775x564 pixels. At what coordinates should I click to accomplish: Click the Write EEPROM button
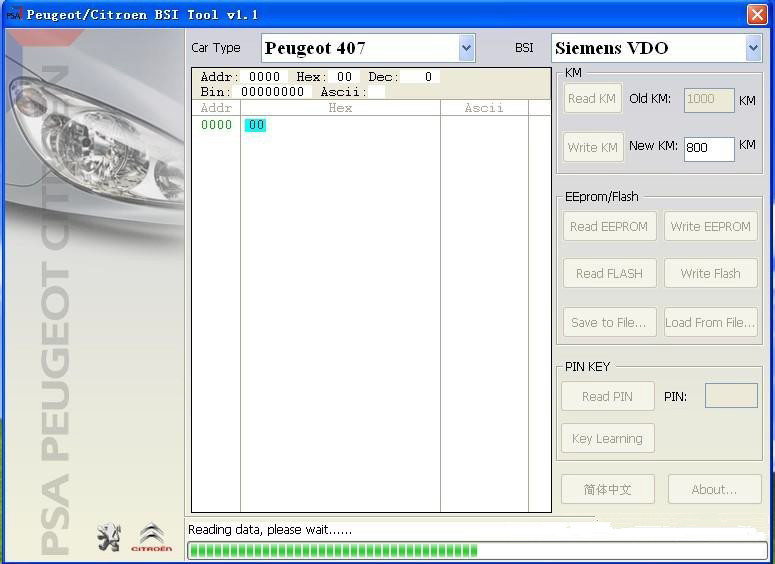tap(710, 226)
